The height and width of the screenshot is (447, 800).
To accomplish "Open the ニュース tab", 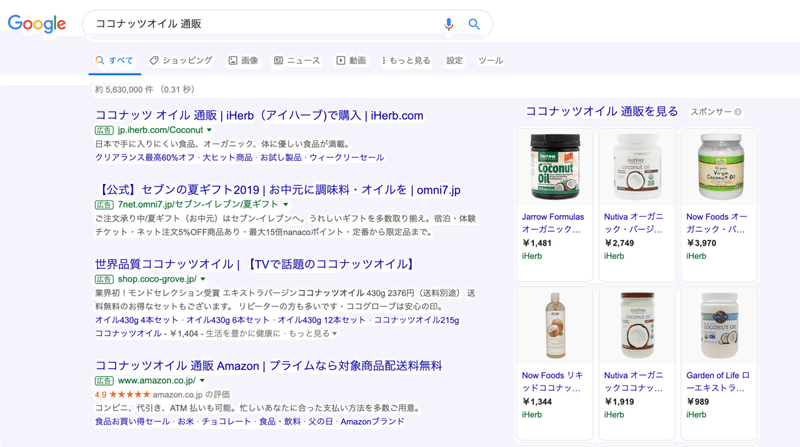I will [x=297, y=60].
